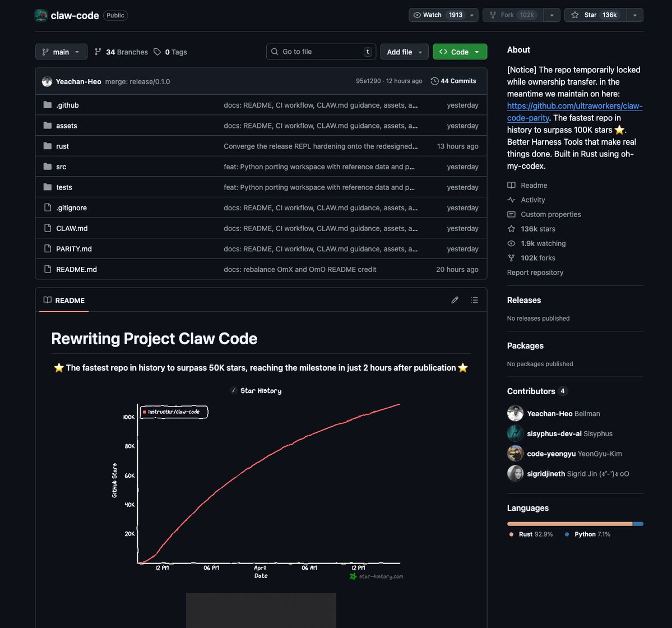Click the Rust 92.9% language entry
Image resolution: width=672 pixels, height=628 pixels.
531,534
